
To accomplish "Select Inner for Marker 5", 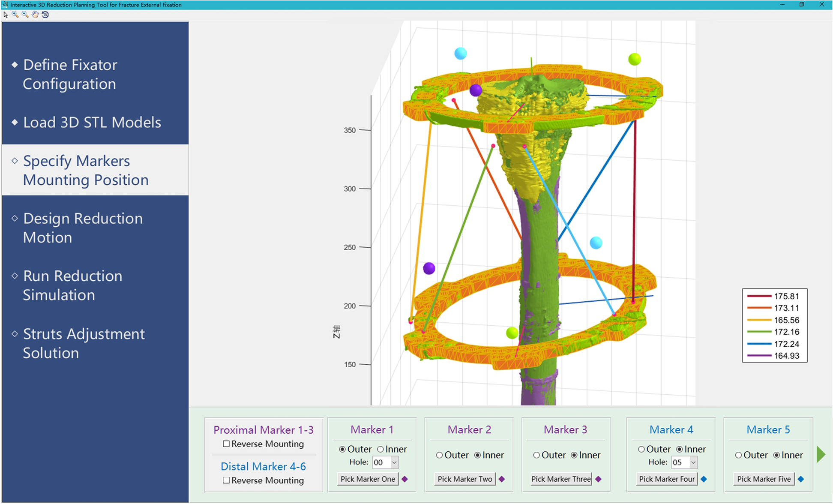I will [x=776, y=455].
